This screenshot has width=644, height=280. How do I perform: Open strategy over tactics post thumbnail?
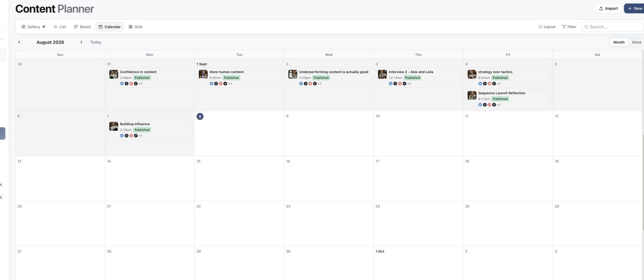click(472, 74)
